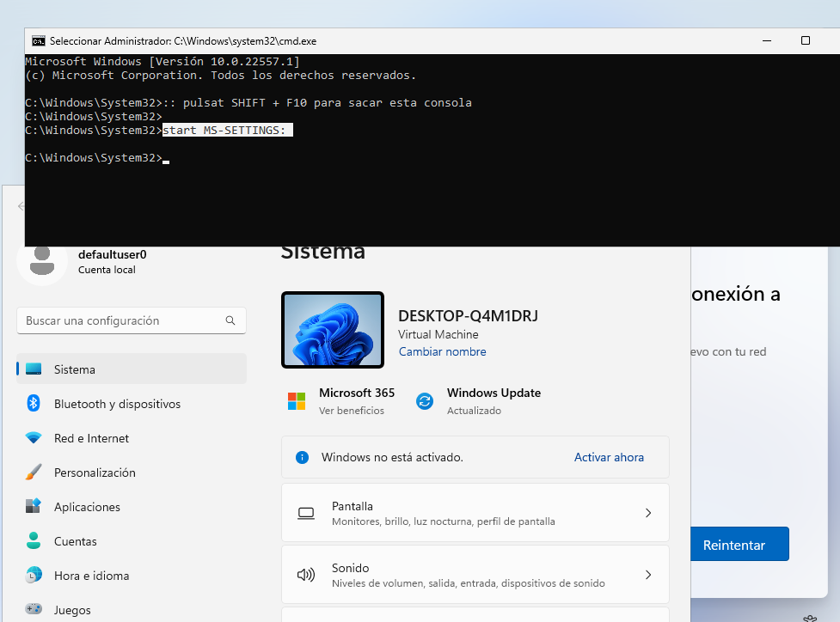Click the Red e Internet Wi-Fi icon
This screenshot has width=840, height=622.
34,438
